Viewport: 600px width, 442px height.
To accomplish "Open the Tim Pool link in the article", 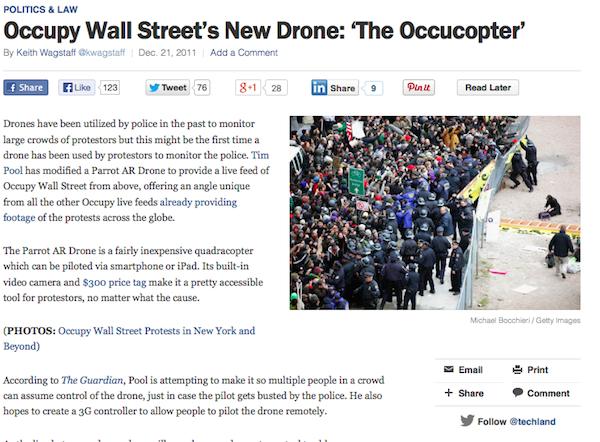I will click(x=260, y=155).
